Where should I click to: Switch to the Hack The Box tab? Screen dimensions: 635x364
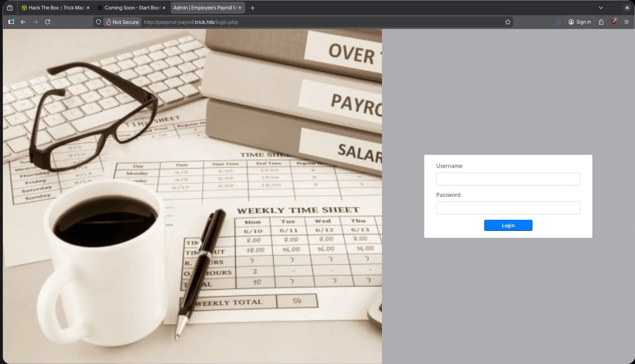click(x=54, y=7)
